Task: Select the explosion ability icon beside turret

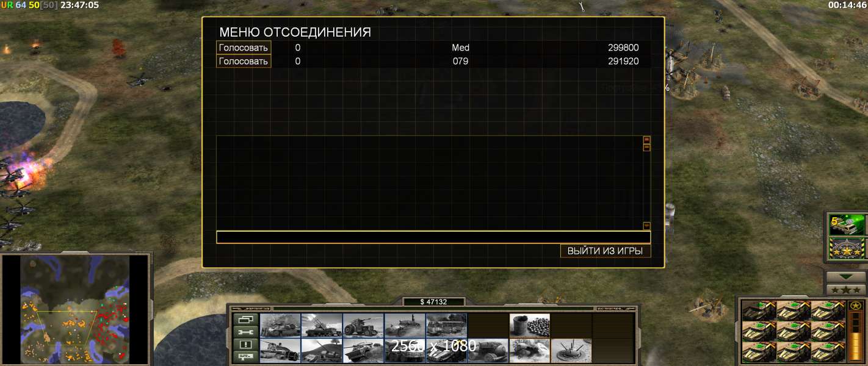Action: (x=529, y=351)
